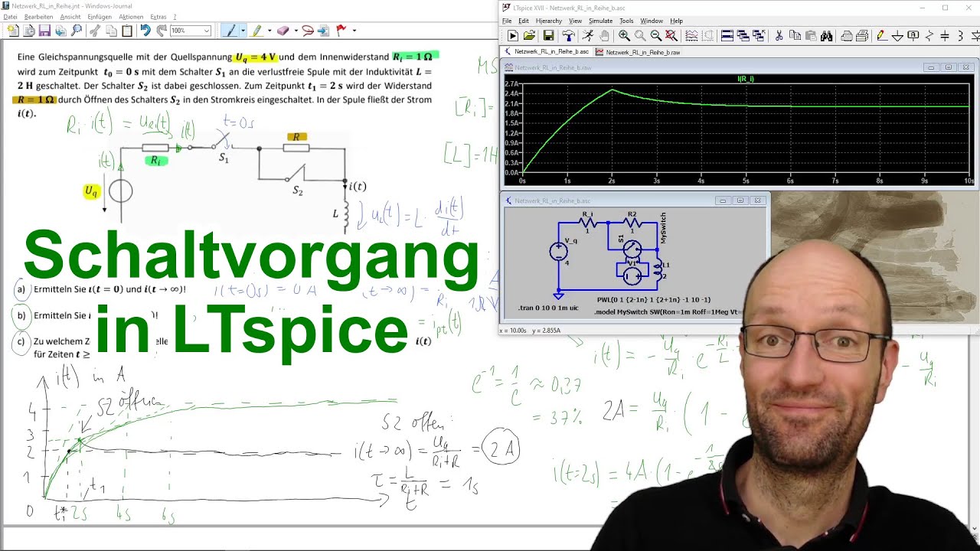Select the Inductor component tool
Viewport: 980px width, 551px height.
click(x=961, y=36)
